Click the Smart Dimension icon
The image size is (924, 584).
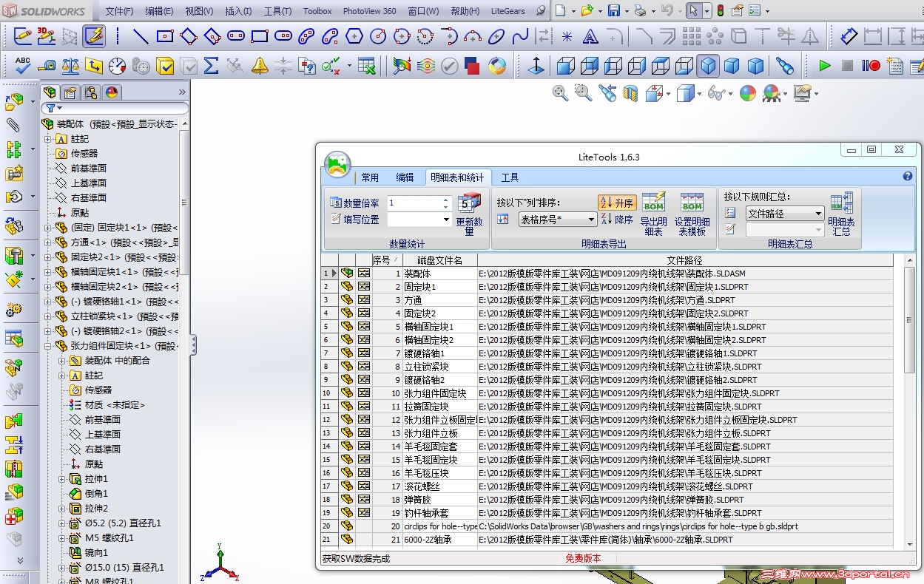coord(849,36)
